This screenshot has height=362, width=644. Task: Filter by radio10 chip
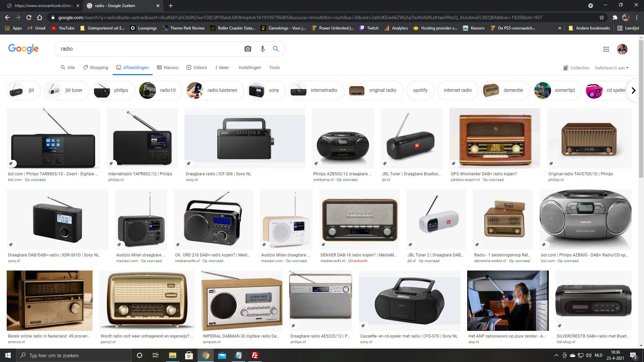[160, 90]
